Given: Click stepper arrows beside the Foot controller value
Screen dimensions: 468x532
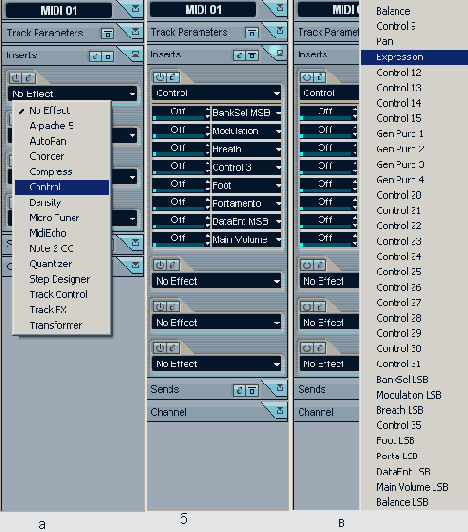Looking at the screenshot, I should tap(208, 185).
